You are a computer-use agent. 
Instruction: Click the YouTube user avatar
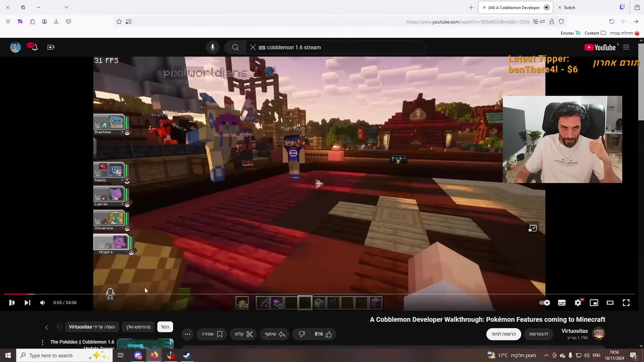15,47
